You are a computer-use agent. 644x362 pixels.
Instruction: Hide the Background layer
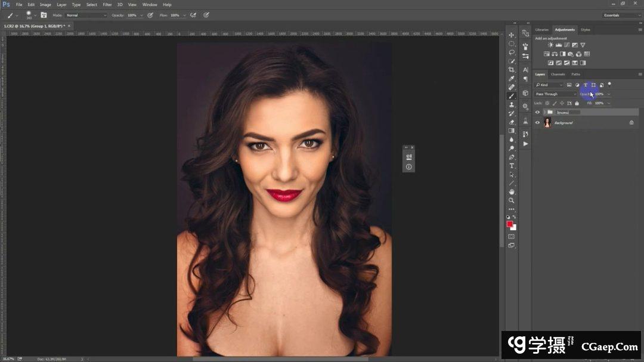pyautogui.click(x=537, y=123)
